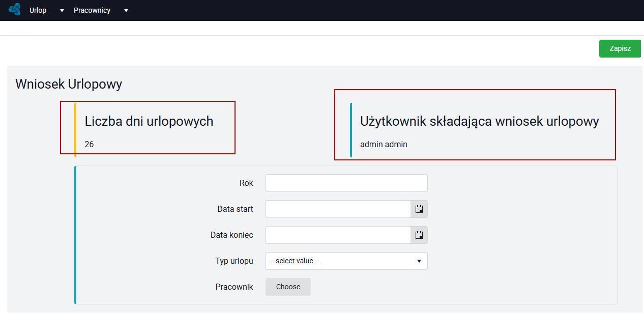This screenshot has height=332, width=644.
Task: Click the Typ urlopu label
Action: click(x=235, y=261)
